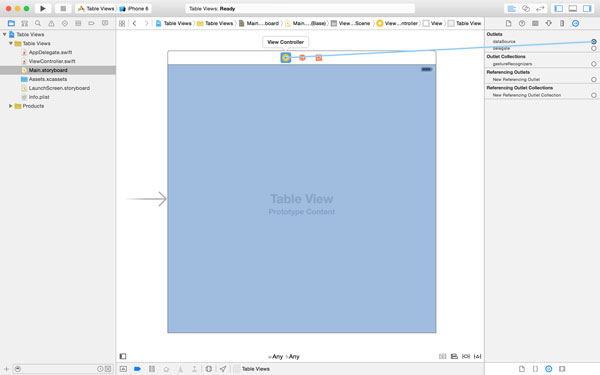
Task: Open the Debug navigator icon
Action: tap(78, 23)
